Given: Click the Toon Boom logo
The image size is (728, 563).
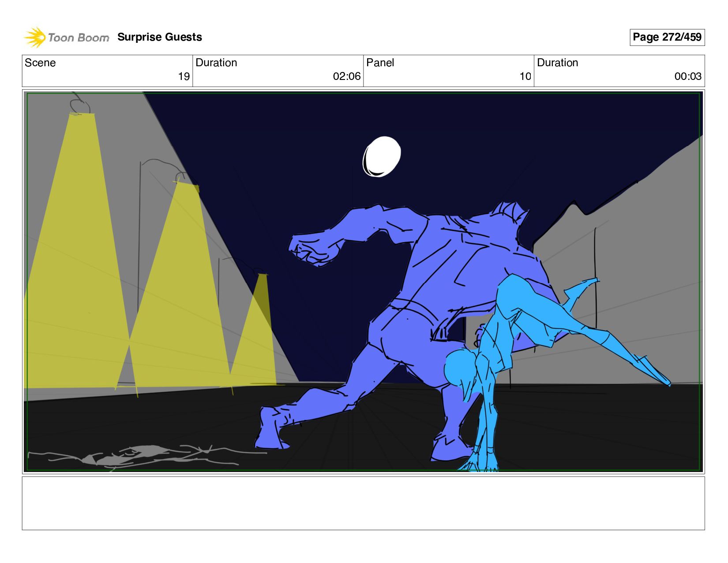Looking at the screenshot, I should pos(66,38).
